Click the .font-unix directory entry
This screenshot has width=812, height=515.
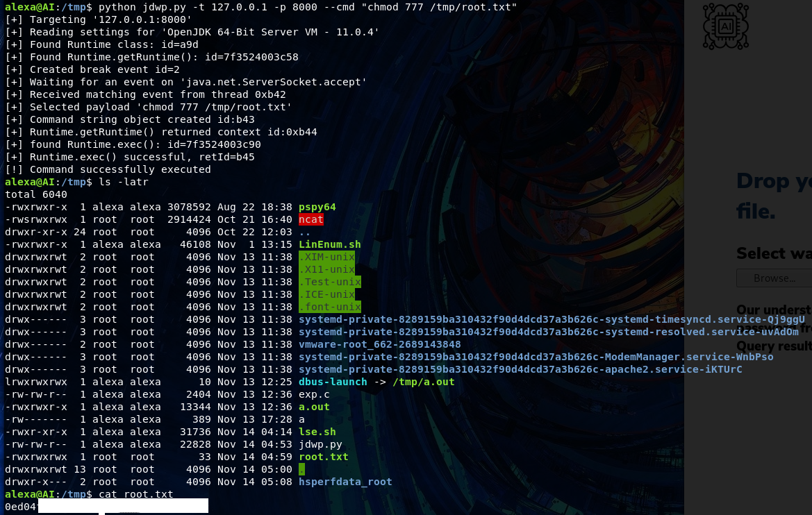tap(329, 306)
